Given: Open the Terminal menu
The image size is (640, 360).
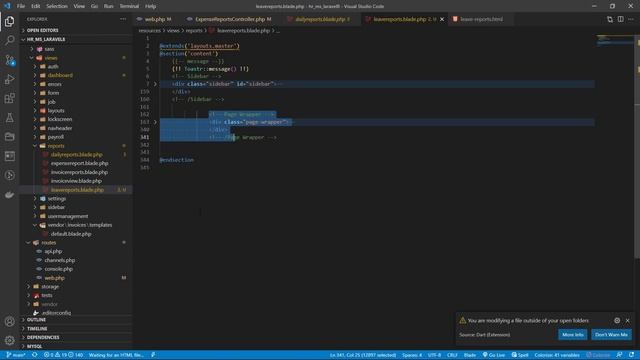Looking at the screenshot, I should 129,6.
